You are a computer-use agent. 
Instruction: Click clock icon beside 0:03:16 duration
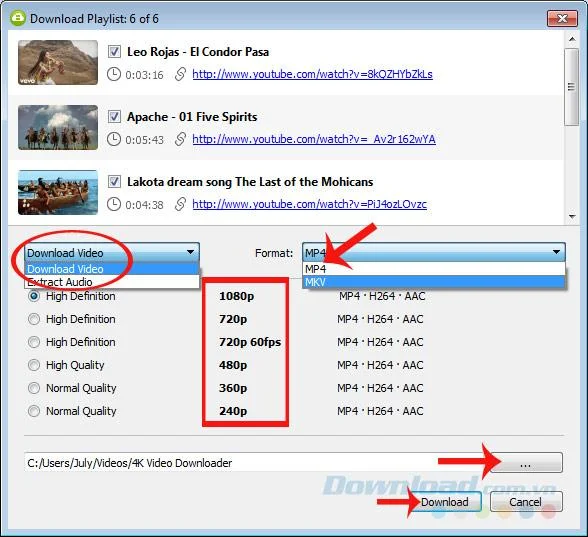[114, 74]
